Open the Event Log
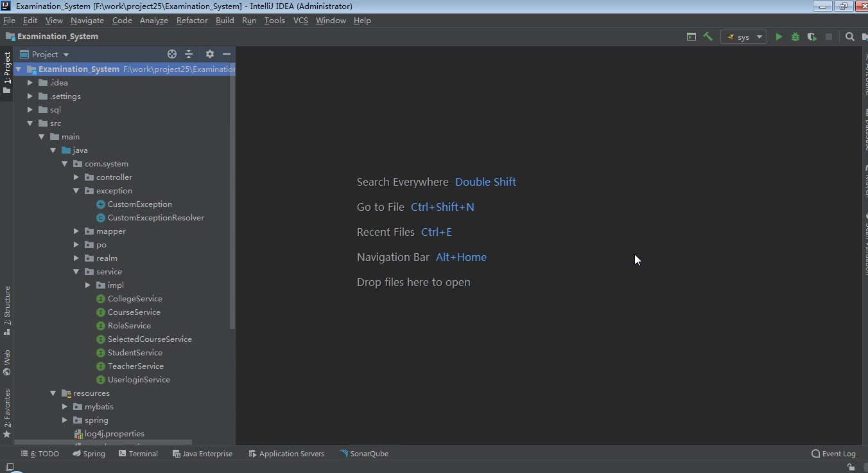This screenshot has height=473, width=868. tap(833, 454)
